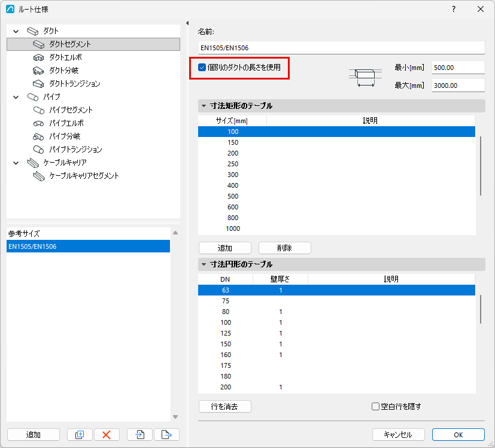This screenshot has height=448, width=495.
Task: Select ケーブルキャリアセグメント in the tree
Action: tap(84, 176)
